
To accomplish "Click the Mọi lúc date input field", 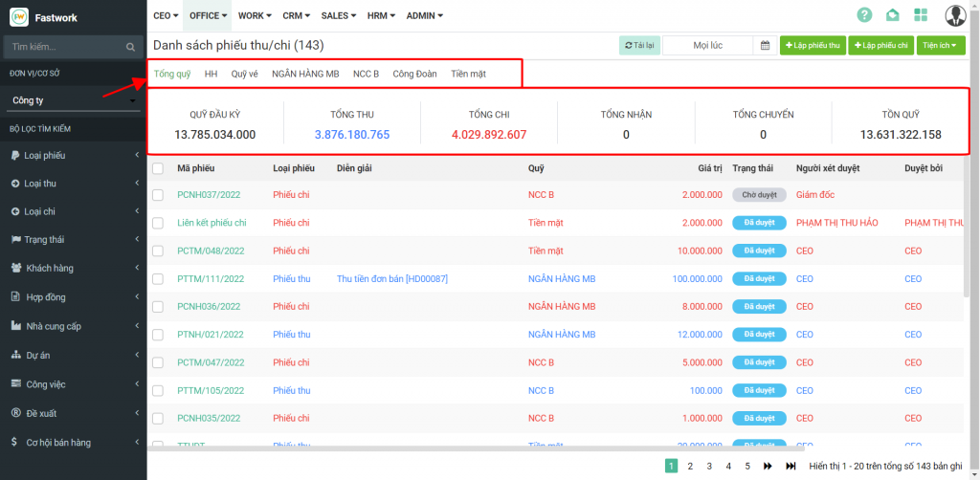I will tap(708, 45).
